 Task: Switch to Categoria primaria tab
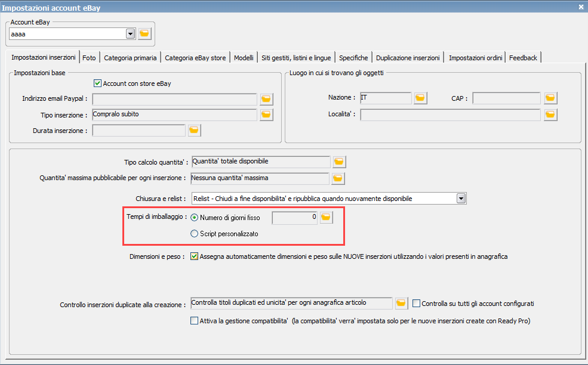(x=130, y=58)
